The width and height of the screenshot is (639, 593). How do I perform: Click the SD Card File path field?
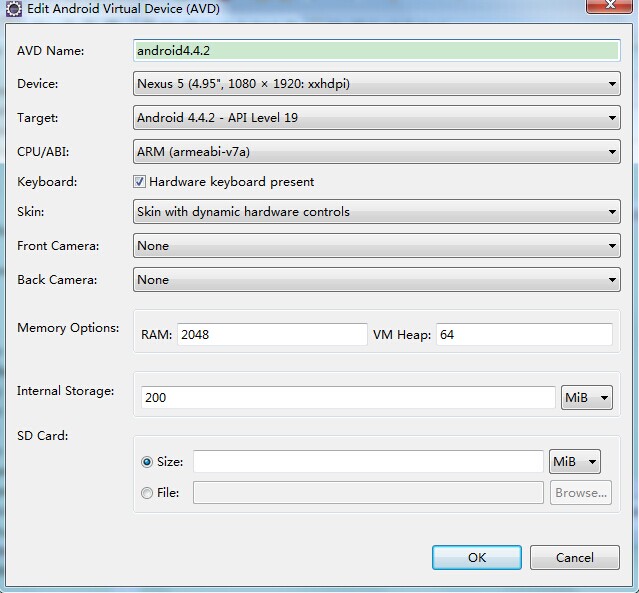click(x=368, y=492)
